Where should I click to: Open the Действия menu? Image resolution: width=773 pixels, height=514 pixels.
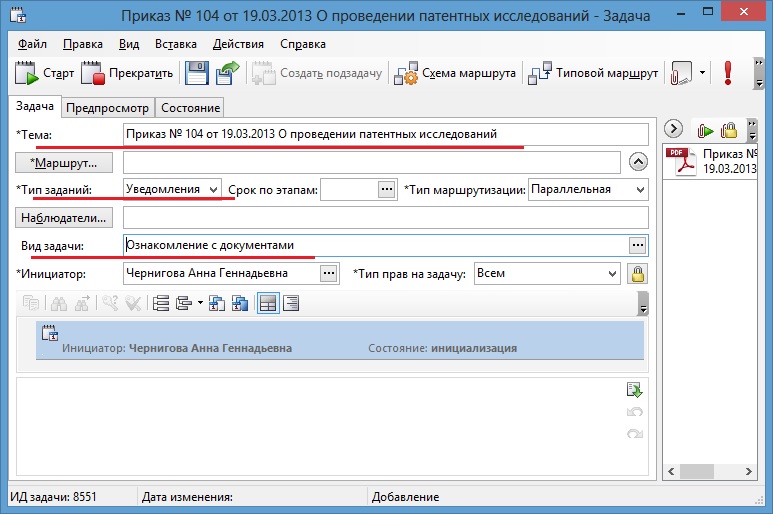[x=238, y=44]
